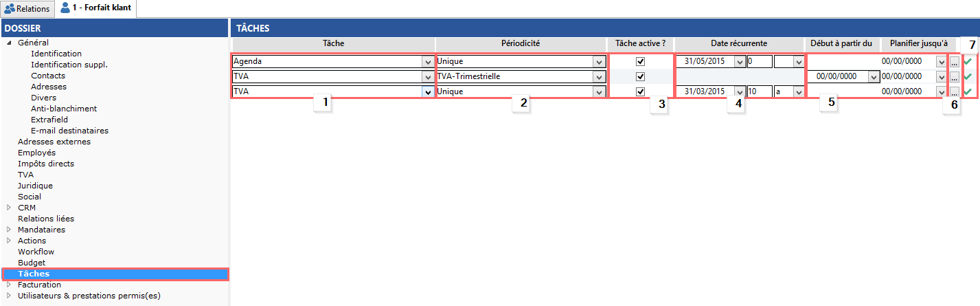Viewport: 980px width, 306px height.
Task: Open the ellipsis button on the Agenda row
Action: point(954,62)
